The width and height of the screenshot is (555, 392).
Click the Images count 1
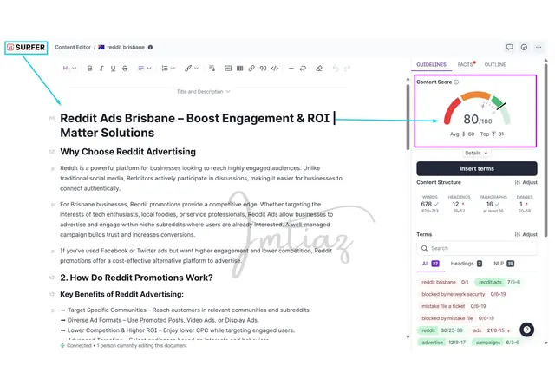pyautogui.click(x=521, y=204)
